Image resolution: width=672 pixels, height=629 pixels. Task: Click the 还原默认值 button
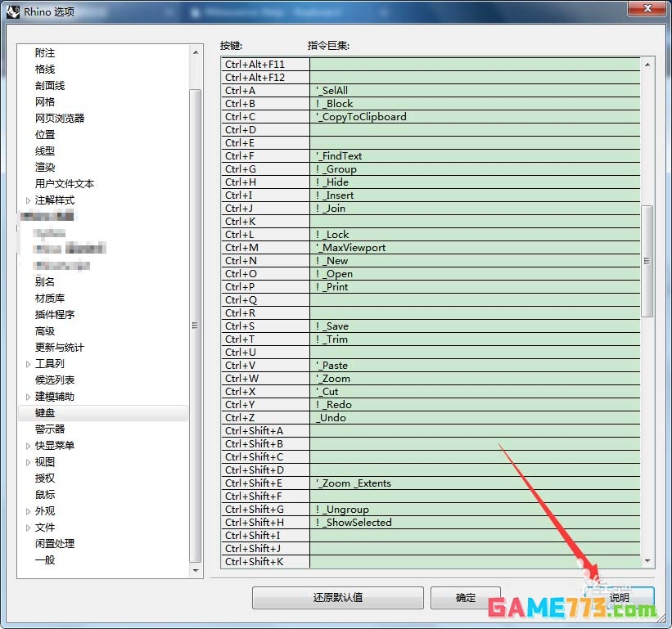tap(338, 597)
